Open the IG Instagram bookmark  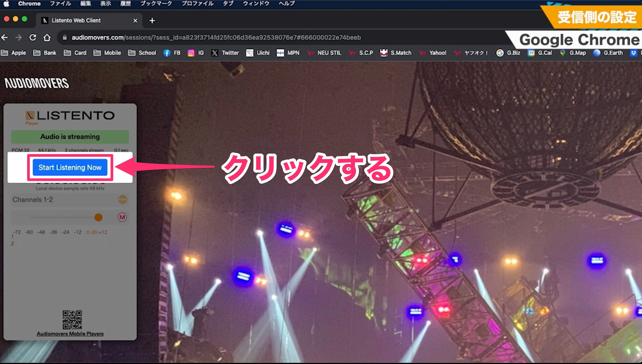[196, 53]
